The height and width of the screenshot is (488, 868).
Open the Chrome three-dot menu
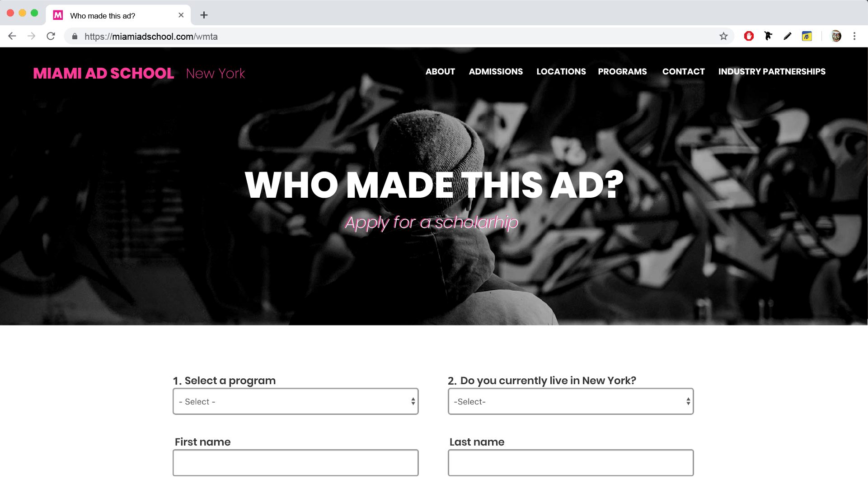(x=854, y=36)
